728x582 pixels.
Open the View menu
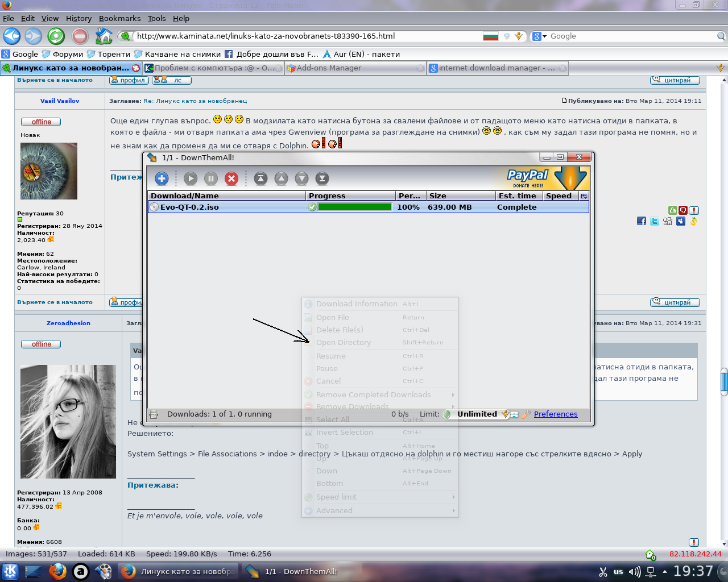[50, 18]
